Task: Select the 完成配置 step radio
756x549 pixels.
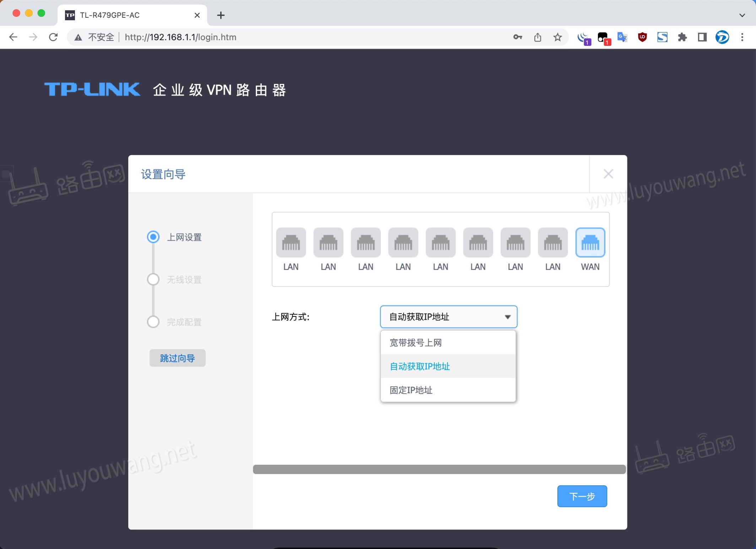Action: (x=153, y=322)
